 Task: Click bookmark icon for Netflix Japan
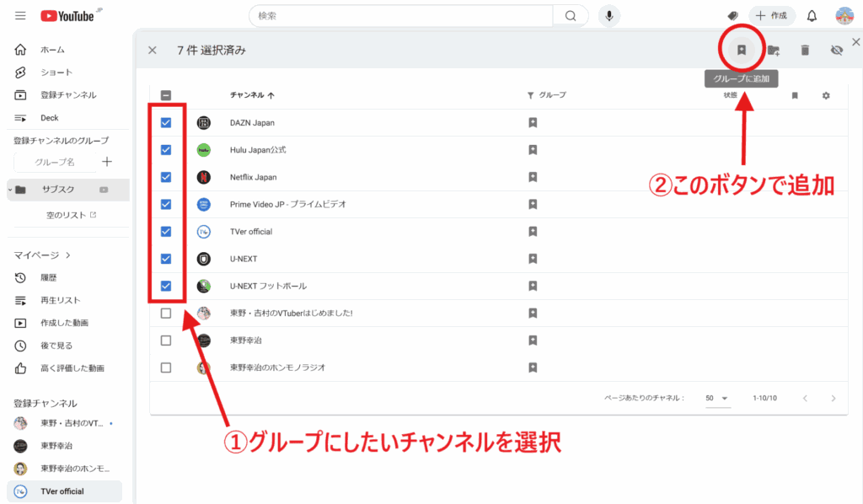[x=533, y=177]
